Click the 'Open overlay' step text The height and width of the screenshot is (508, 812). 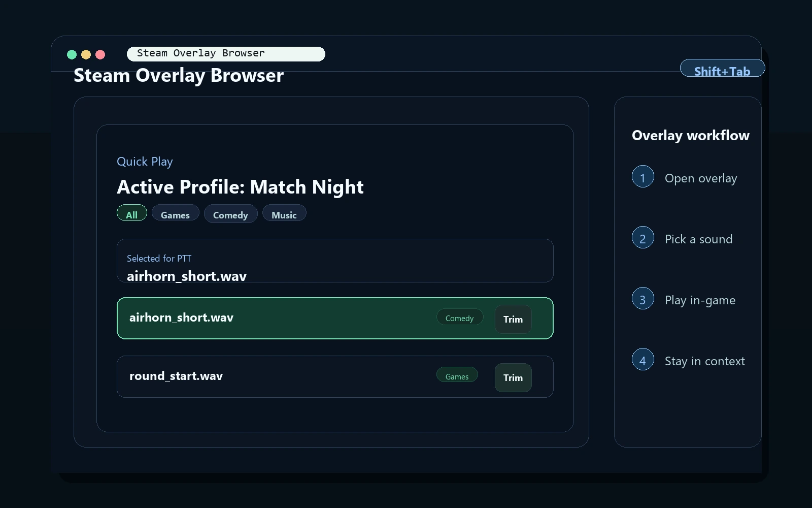(x=701, y=178)
